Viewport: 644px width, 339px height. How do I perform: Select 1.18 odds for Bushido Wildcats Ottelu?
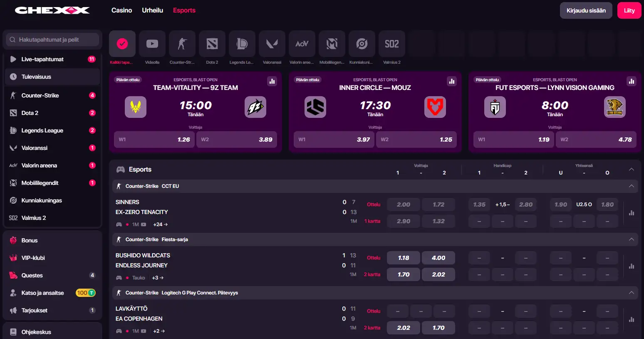404,258
